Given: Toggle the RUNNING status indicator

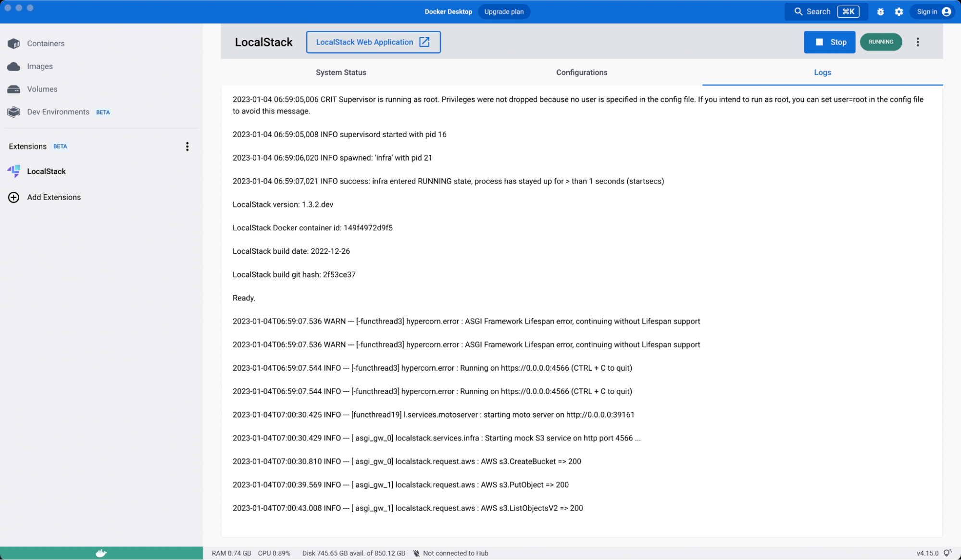Looking at the screenshot, I should pyautogui.click(x=881, y=41).
